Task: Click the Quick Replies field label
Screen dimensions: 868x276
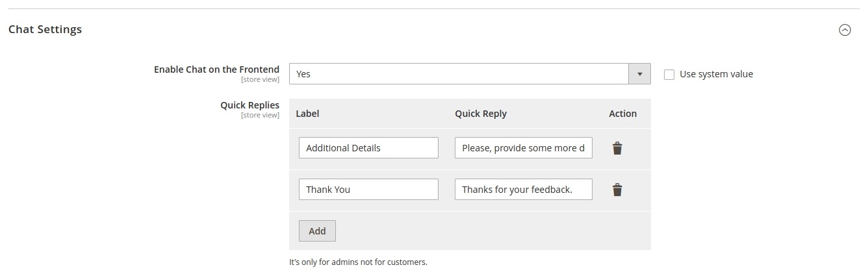Action: [x=249, y=105]
